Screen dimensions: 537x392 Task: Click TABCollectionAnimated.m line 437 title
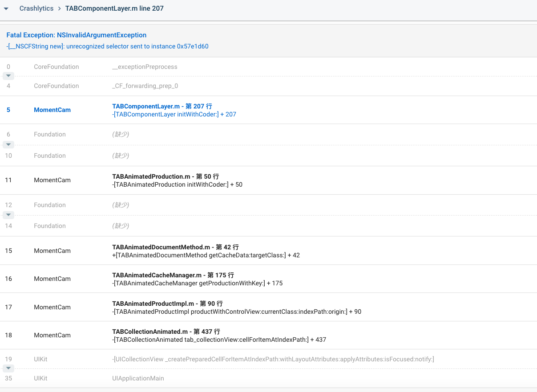coord(166,332)
